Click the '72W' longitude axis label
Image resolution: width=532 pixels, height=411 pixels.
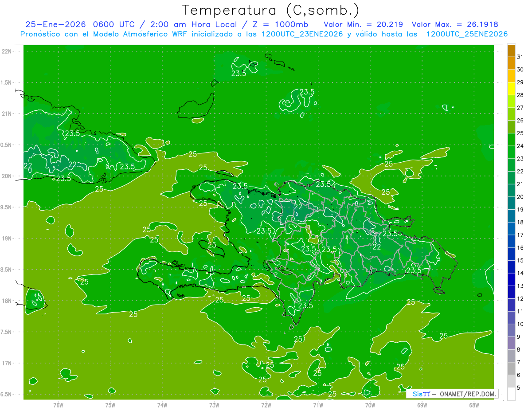click(266, 405)
